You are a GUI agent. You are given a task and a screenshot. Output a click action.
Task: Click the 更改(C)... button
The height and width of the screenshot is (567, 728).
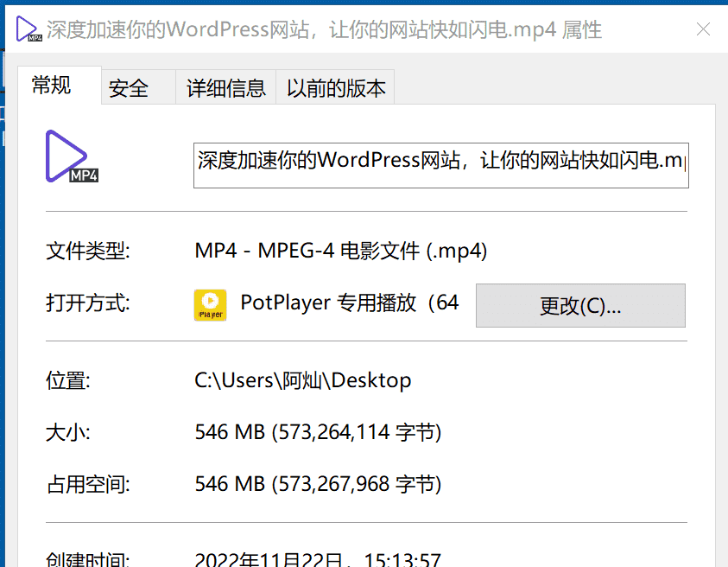pyautogui.click(x=580, y=305)
